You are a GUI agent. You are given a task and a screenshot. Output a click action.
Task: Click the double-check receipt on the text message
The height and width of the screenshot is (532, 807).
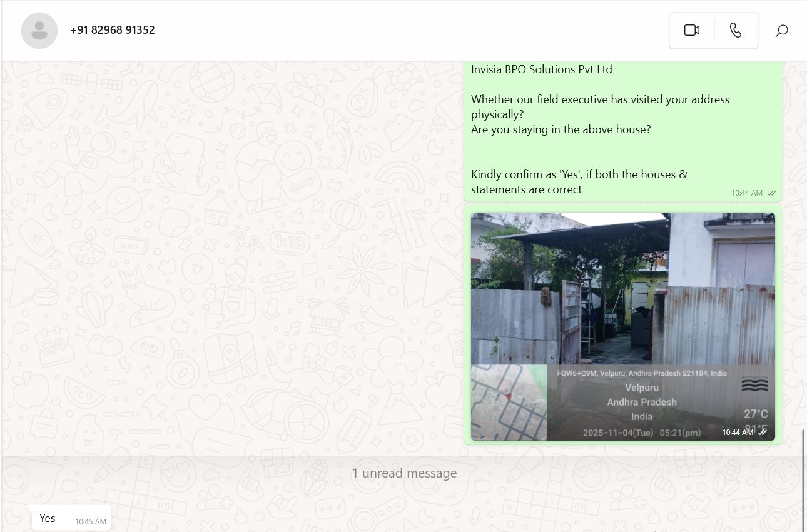coord(772,193)
